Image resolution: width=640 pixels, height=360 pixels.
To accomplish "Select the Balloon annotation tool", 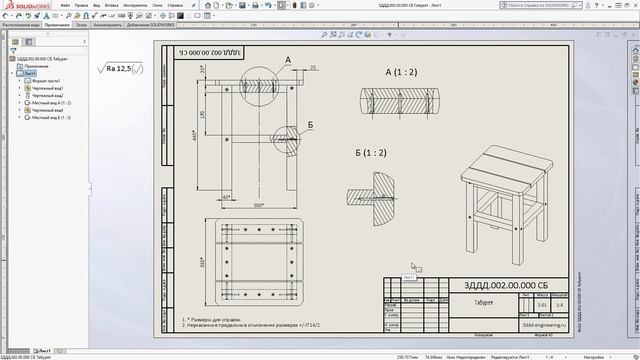I will pos(68,16).
